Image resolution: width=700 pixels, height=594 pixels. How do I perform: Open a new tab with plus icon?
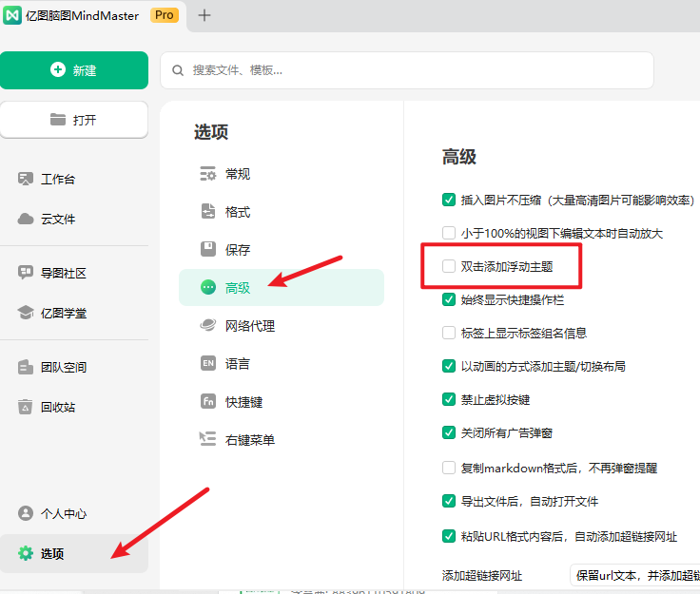click(204, 15)
